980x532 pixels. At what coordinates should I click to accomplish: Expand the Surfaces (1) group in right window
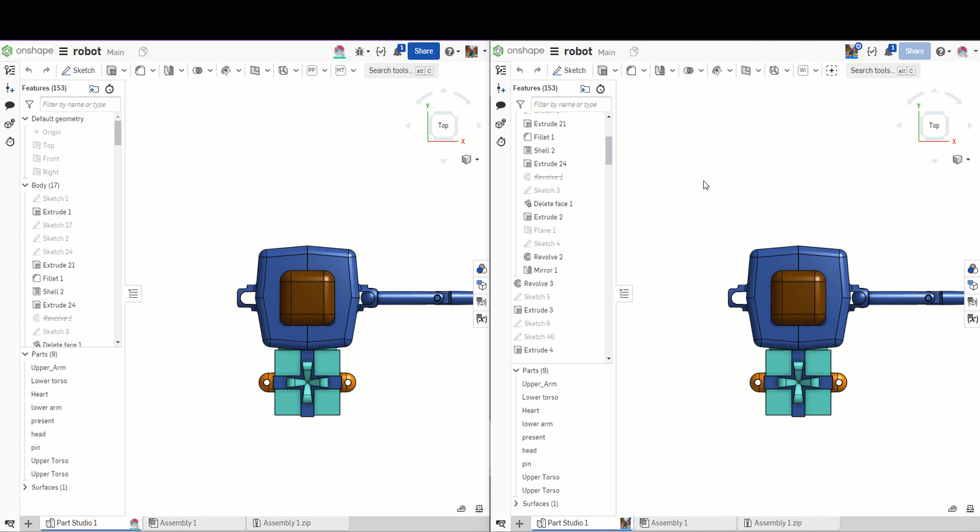(x=516, y=504)
